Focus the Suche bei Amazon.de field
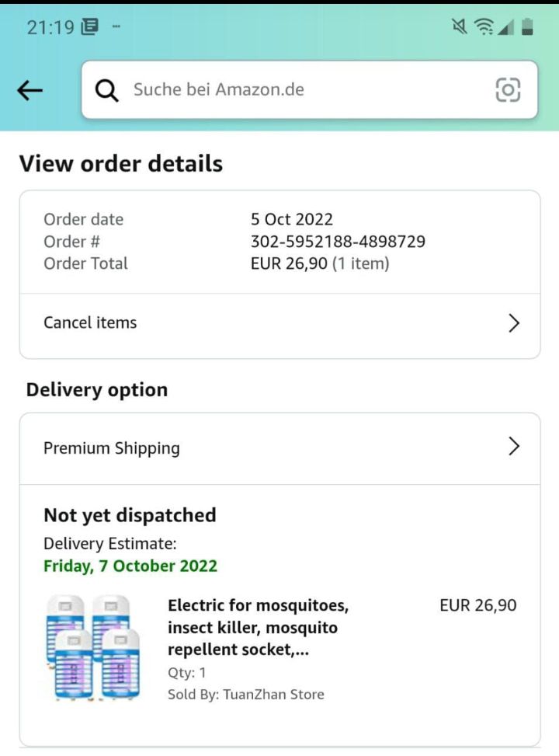Viewport: 559px width, 756px height. 303,90
